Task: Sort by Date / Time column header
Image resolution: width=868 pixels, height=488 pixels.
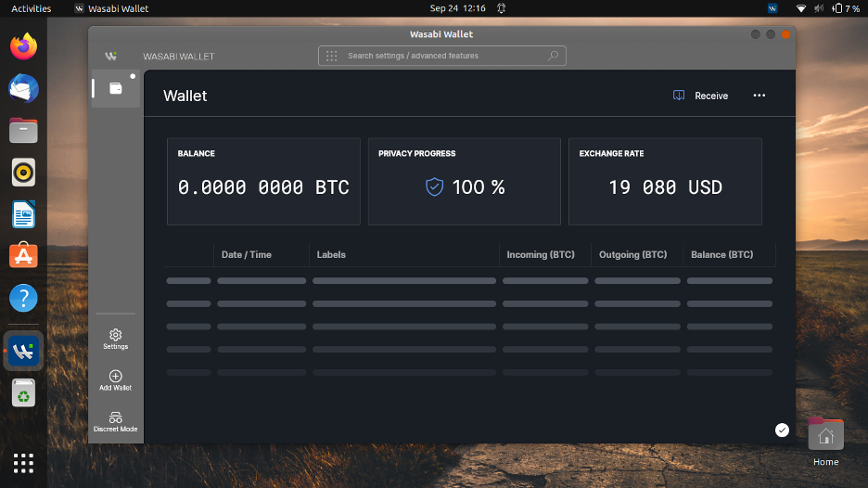Action: pyautogui.click(x=247, y=255)
